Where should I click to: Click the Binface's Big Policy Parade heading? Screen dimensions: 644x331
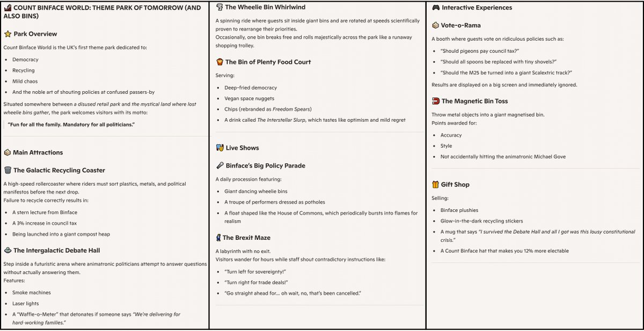265,165
